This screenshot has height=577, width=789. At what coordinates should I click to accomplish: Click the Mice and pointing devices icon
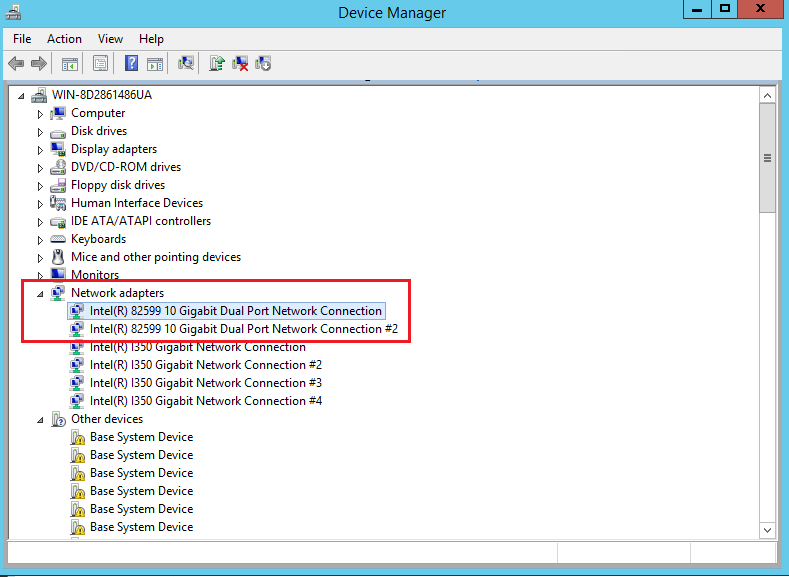(58, 257)
